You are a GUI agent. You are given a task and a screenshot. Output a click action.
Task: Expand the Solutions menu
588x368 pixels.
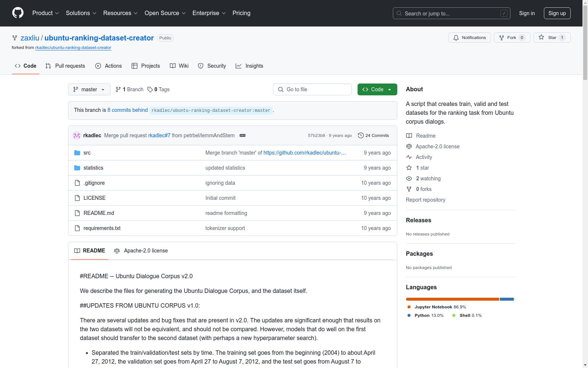[x=81, y=13]
